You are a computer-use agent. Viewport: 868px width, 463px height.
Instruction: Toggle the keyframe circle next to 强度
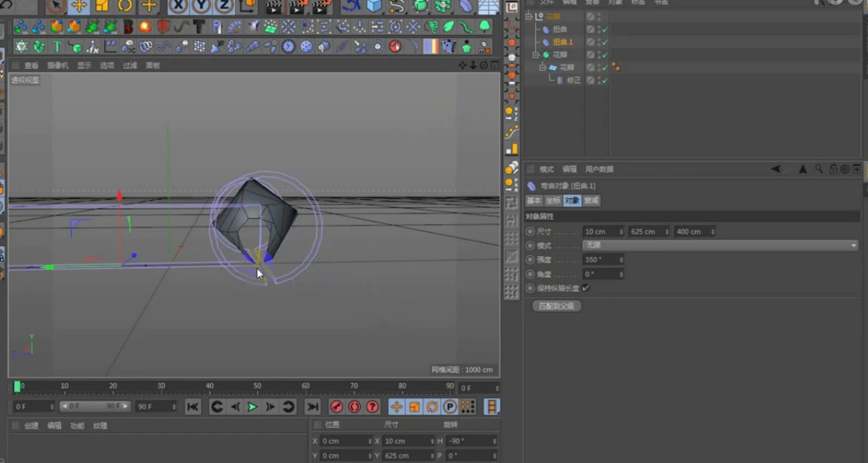point(530,260)
